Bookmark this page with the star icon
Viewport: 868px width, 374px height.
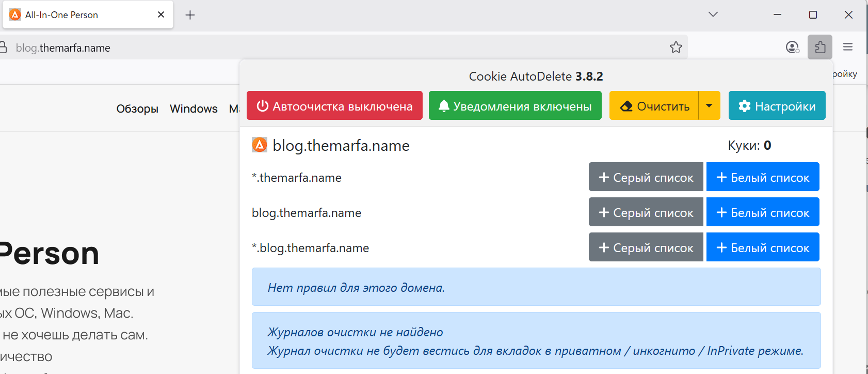coord(676,48)
